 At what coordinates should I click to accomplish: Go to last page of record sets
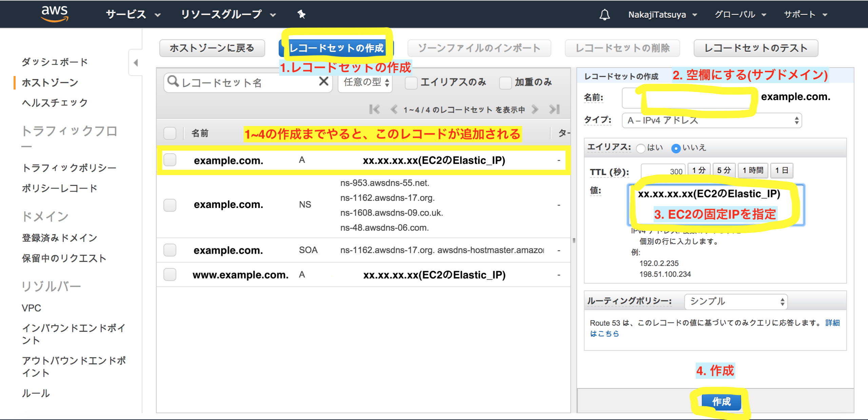pyautogui.click(x=555, y=109)
